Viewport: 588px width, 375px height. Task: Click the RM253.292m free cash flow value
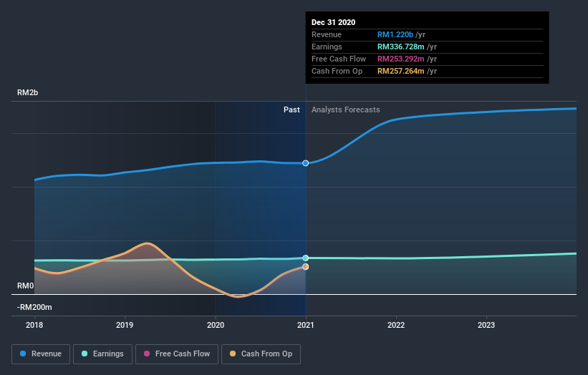[401, 59]
